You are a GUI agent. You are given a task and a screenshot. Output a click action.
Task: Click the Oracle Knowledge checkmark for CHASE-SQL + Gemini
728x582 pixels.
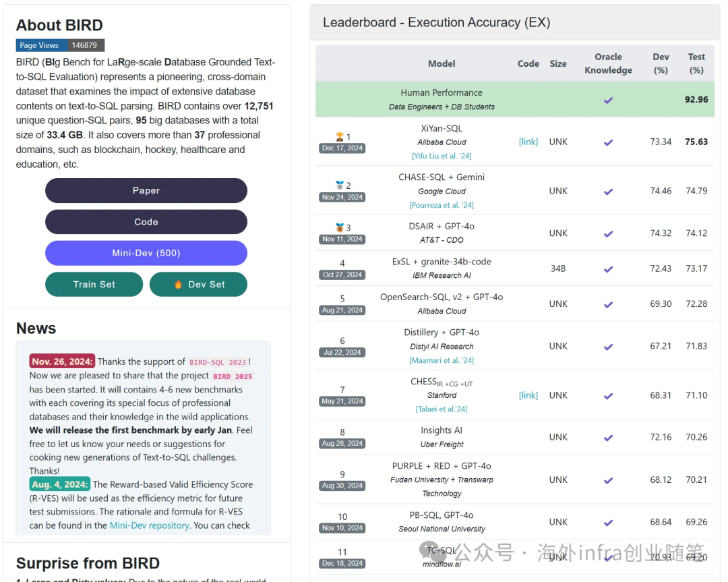[608, 192]
